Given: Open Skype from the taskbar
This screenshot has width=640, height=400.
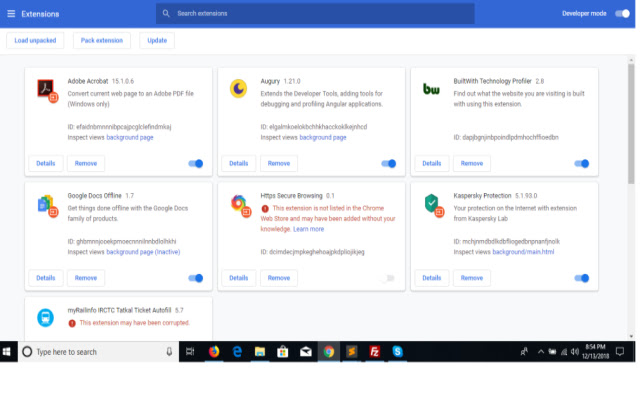Looking at the screenshot, I should click(397, 351).
